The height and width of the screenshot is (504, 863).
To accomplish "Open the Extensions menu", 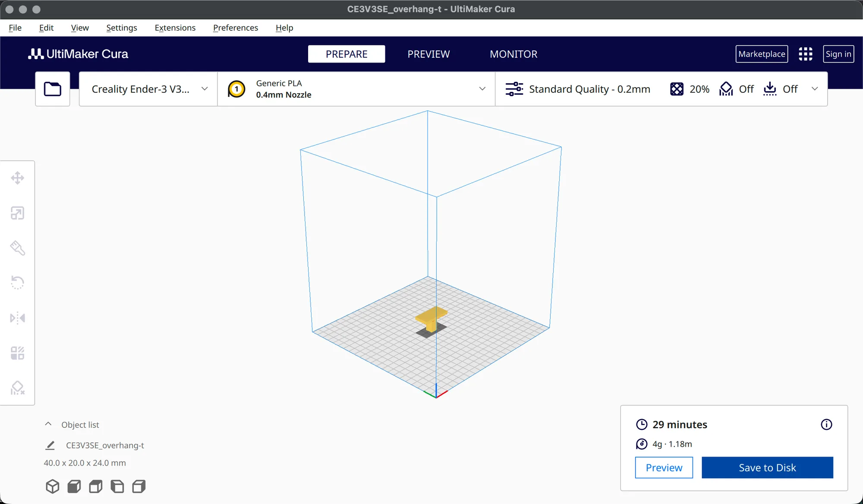I will click(x=175, y=28).
